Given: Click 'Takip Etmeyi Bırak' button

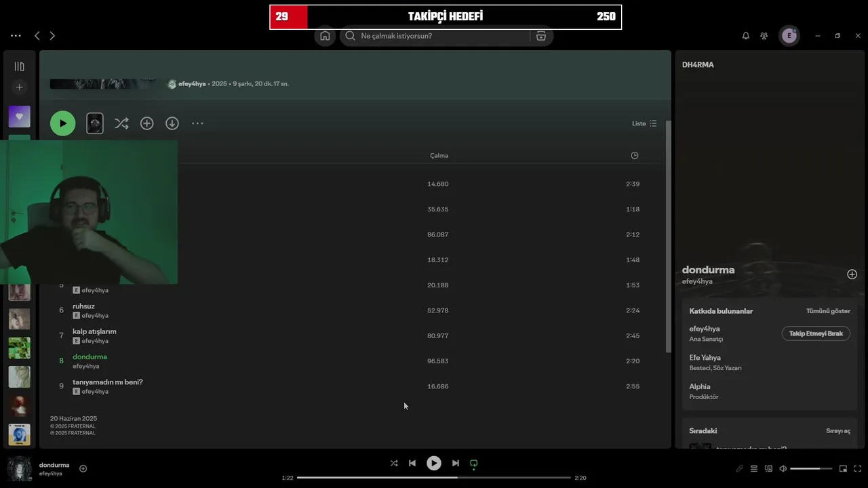Looking at the screenshot, I should (x=816, y=333).
